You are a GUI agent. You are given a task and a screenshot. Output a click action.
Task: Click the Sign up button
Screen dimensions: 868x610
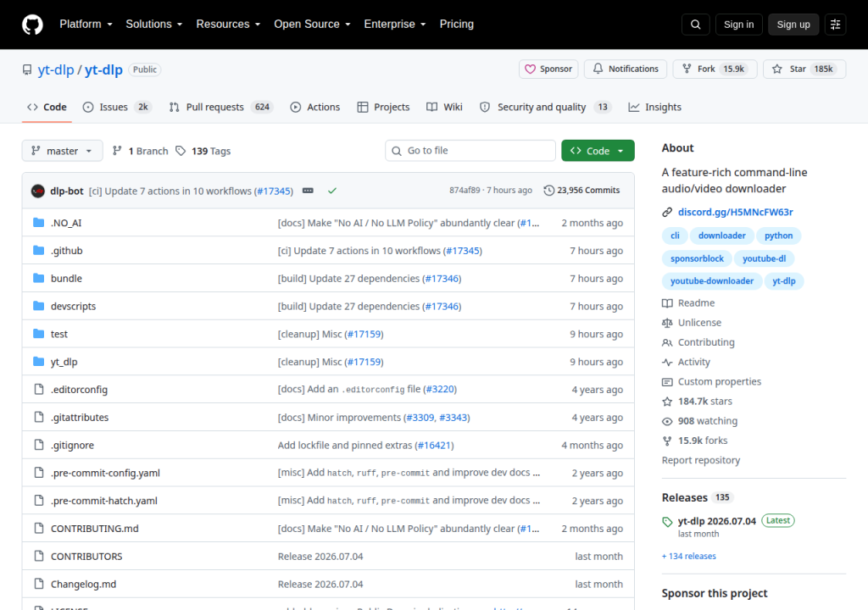pos(793,25)
